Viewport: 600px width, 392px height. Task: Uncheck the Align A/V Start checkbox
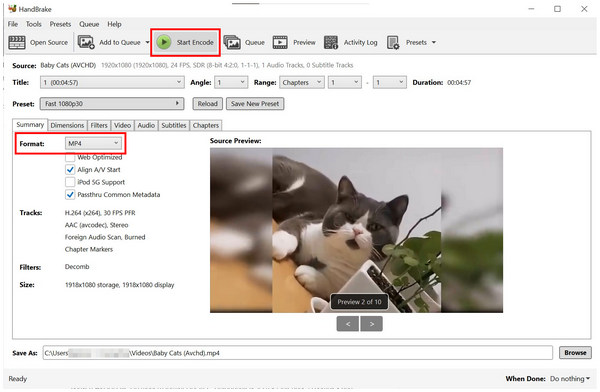[x=70, y=170]
